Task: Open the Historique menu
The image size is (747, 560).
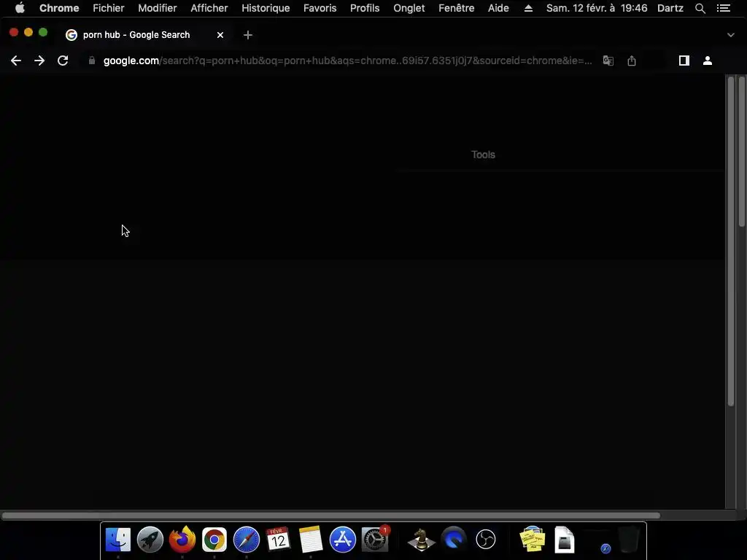Action: click(266, 8)
